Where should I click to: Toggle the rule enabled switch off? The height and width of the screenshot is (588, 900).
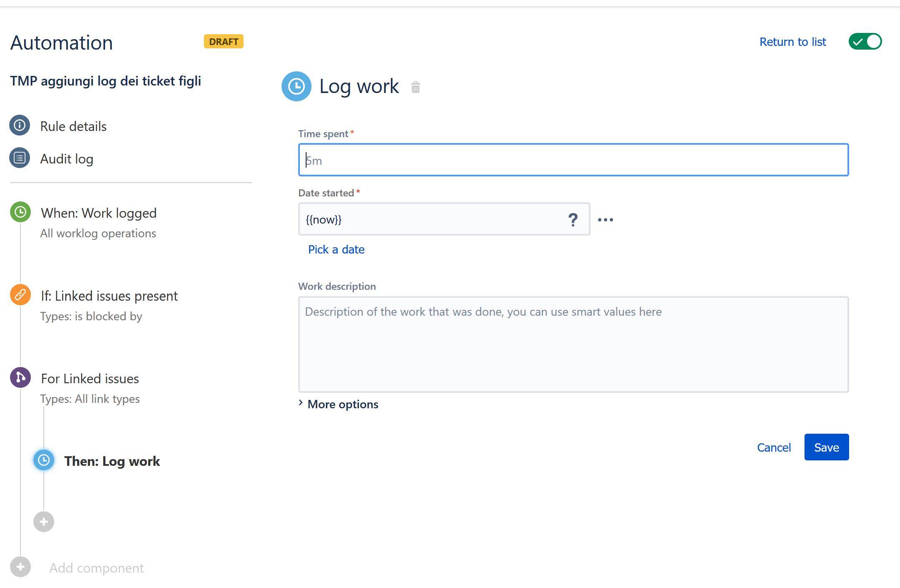(865, 42)
